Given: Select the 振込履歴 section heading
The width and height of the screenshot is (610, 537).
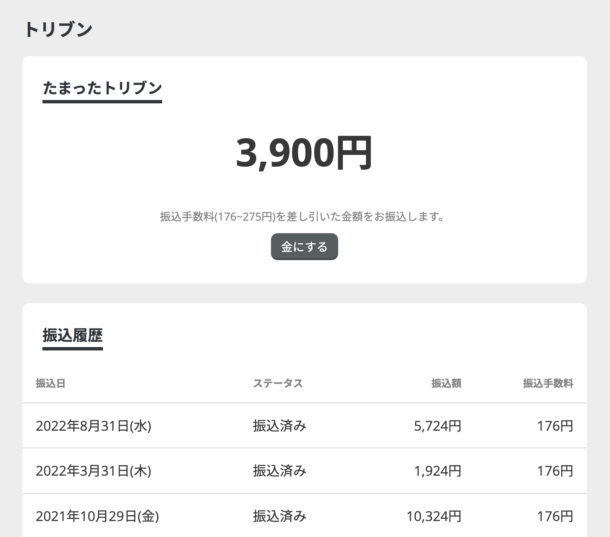Looking at the screenshot, I should [73, 335].
